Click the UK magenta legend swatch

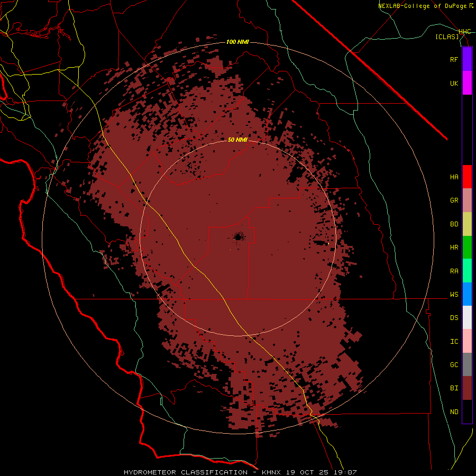[467, 83]
